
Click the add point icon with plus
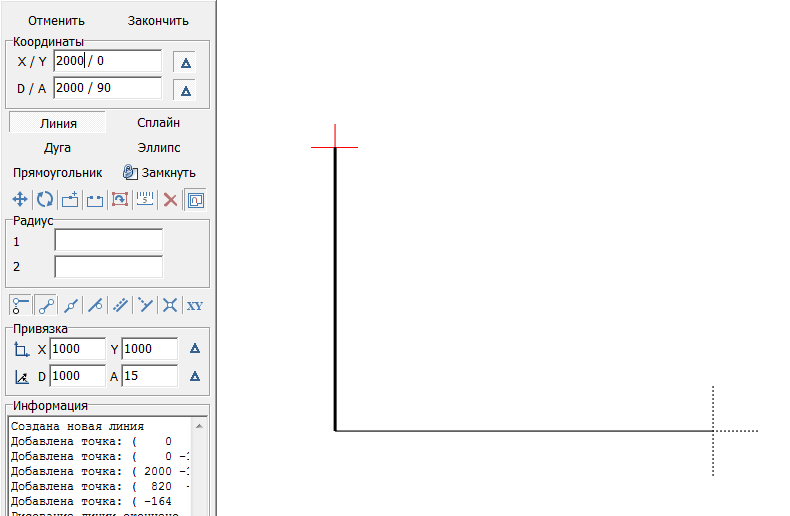[x=70, y=200]
